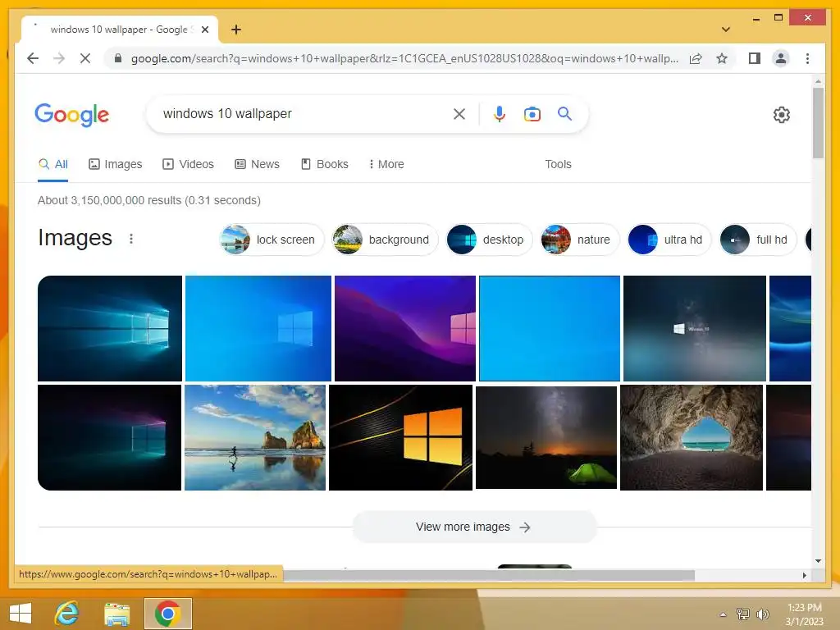Screen dimensions: 840x630
Task: Go back to the previous page
Action: pyautogui.click(x=33, y=58)
